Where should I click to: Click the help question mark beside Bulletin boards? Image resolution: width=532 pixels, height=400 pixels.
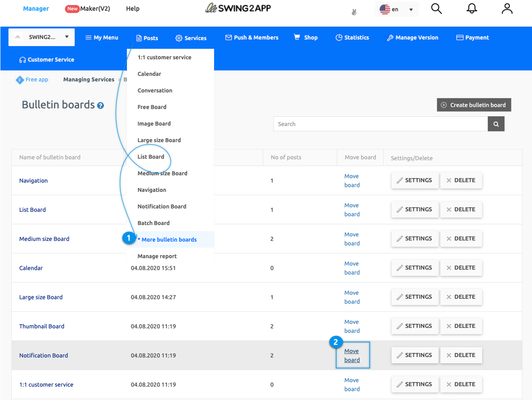click(100, 106)
